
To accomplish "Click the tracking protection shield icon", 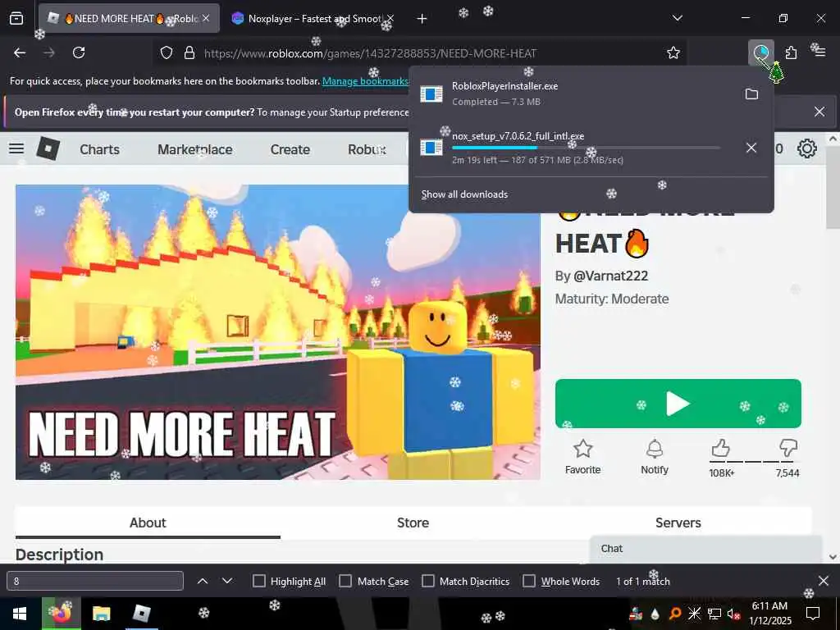I will pos(167,53).
